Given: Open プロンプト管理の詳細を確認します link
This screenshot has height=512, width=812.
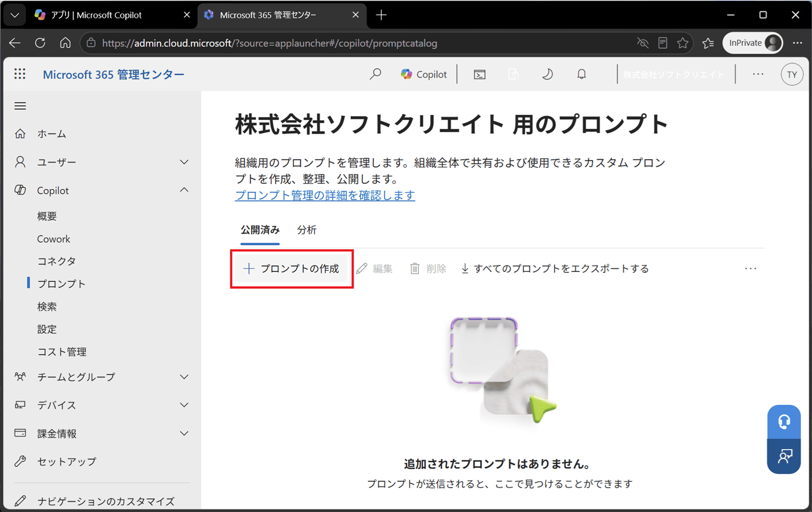Looking at the screenshot, I should tap(325, 195).
